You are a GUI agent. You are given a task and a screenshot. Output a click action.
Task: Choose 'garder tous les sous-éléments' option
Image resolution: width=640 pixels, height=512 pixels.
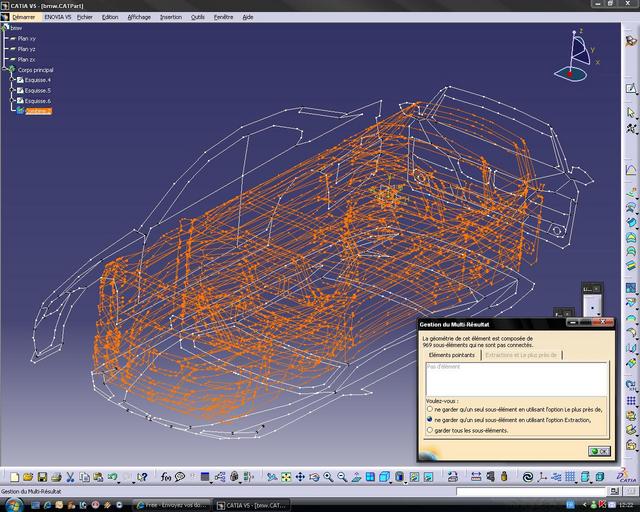point(430,431)
